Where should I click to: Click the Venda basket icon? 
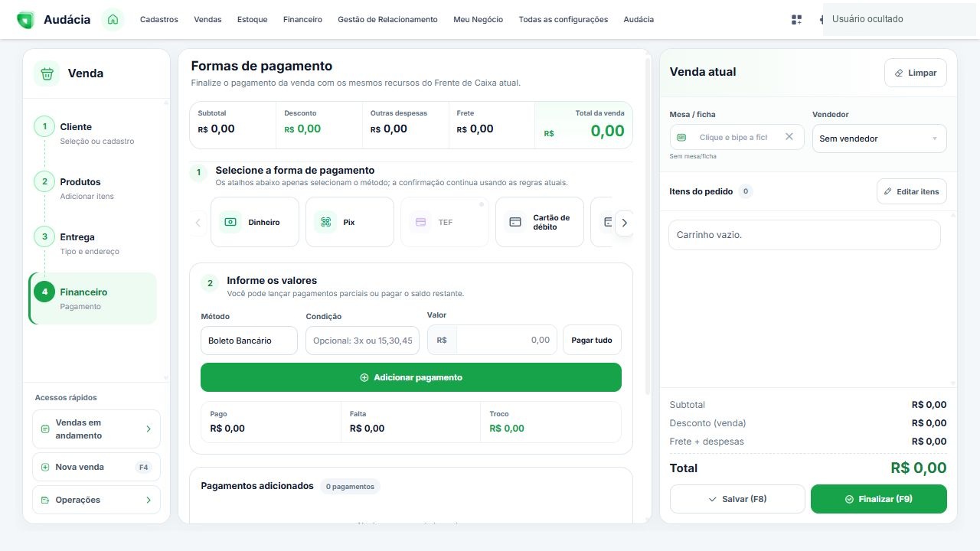pyautogui.click(x=47, y=73)
